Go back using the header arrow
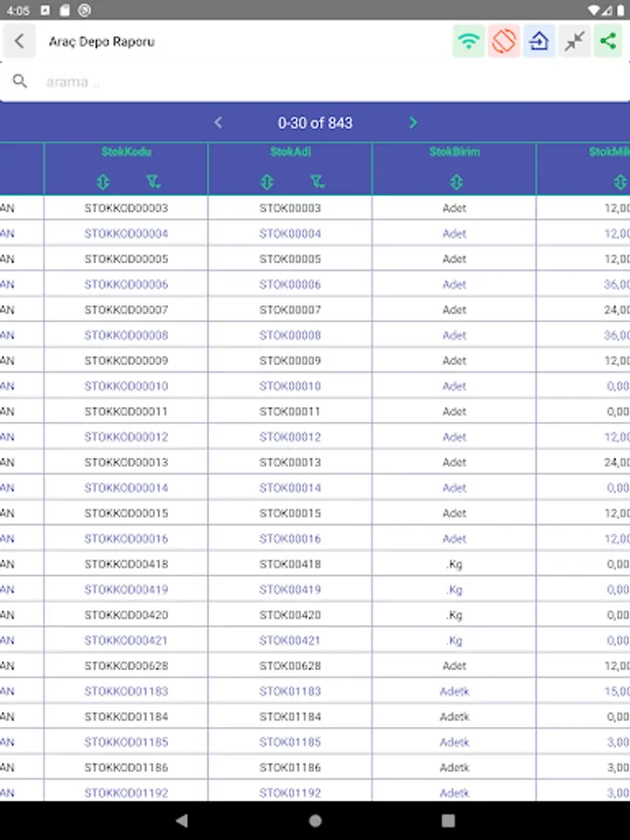 (x=20, y=41)
